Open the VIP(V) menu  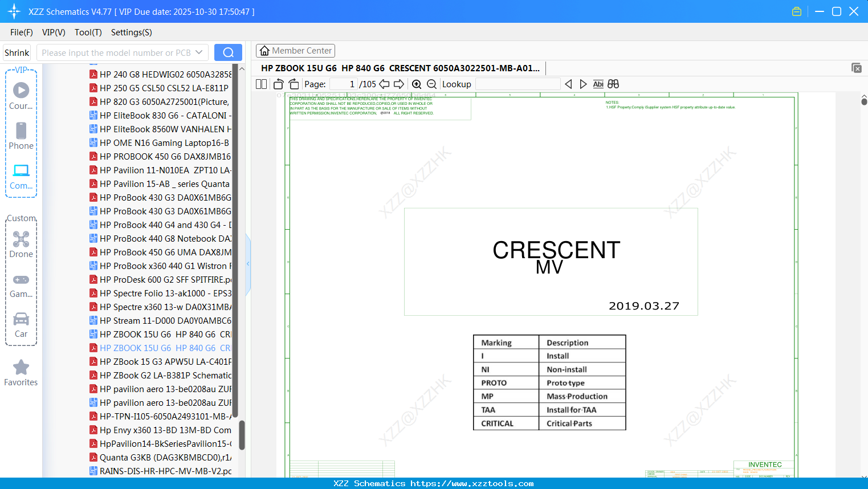pyautogui.click(x=54, y=32)
